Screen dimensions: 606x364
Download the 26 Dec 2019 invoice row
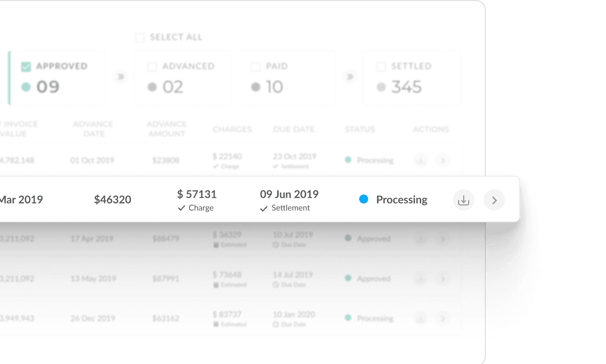tap(420, 318)
